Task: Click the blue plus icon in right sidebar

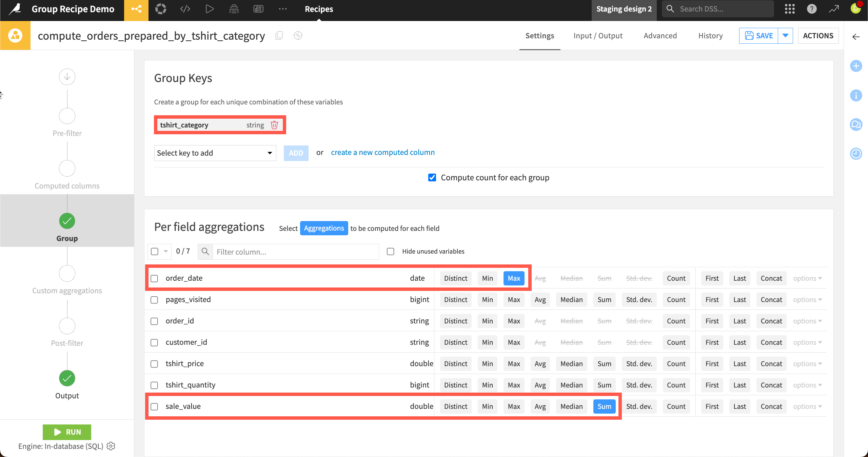Action: click(856, 66)
